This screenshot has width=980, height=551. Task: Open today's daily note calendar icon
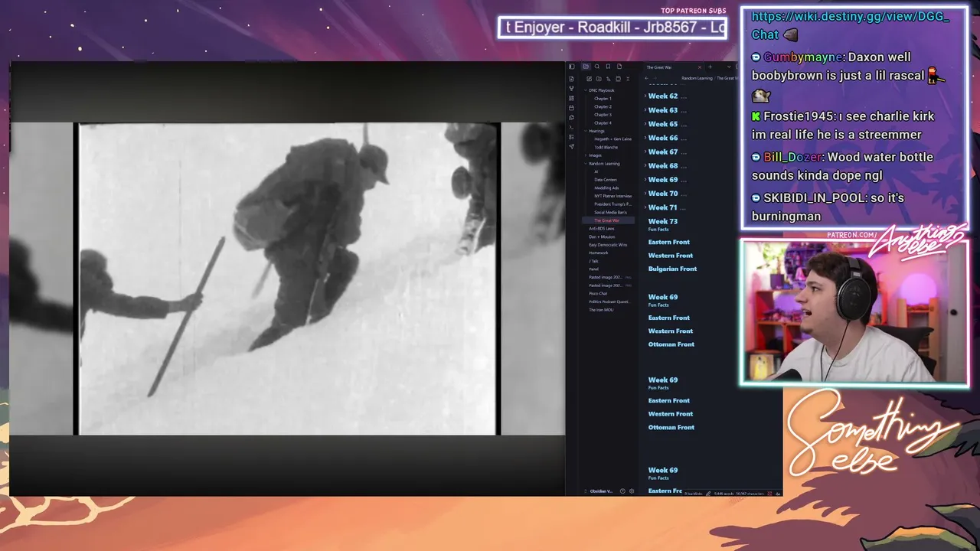point(571,108)
